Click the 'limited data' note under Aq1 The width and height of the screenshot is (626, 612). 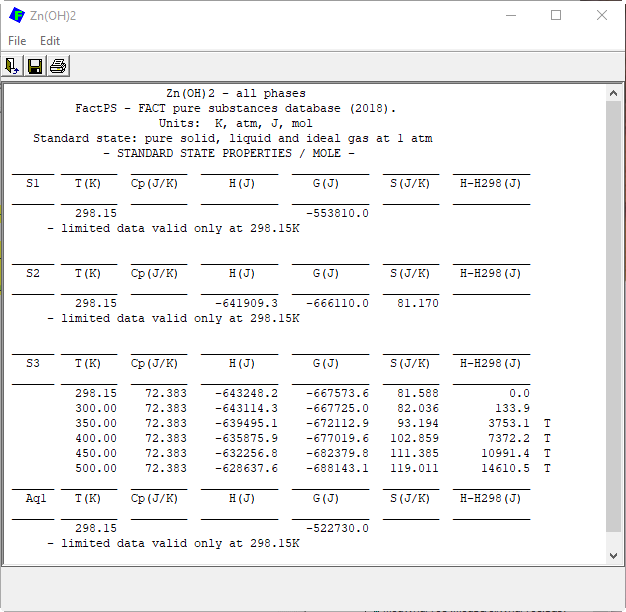(174, 543)
